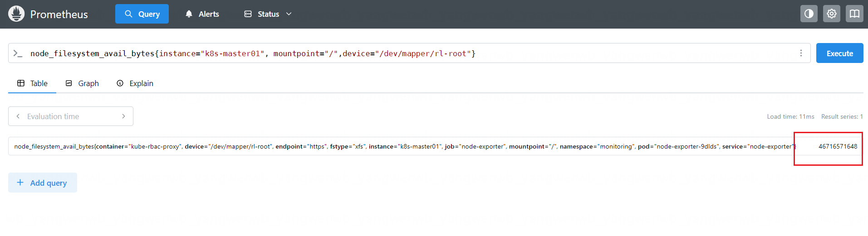Open the documentation book icon

[854, 14]
